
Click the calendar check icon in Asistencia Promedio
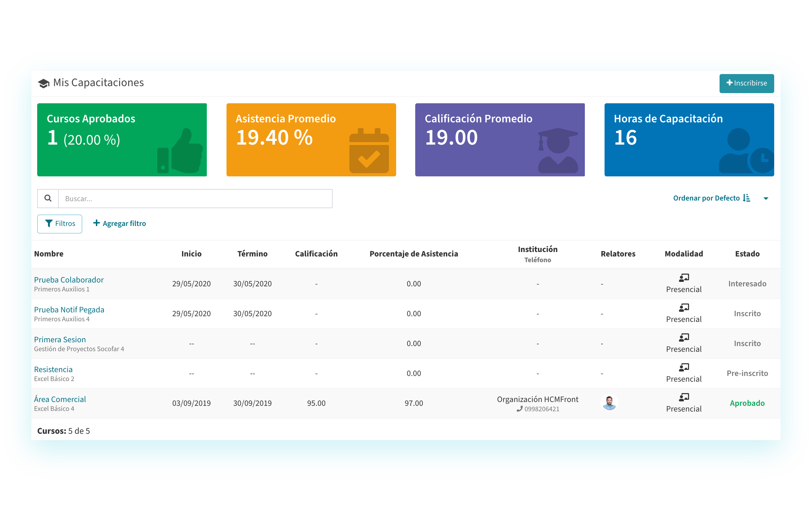pos(369,151)
